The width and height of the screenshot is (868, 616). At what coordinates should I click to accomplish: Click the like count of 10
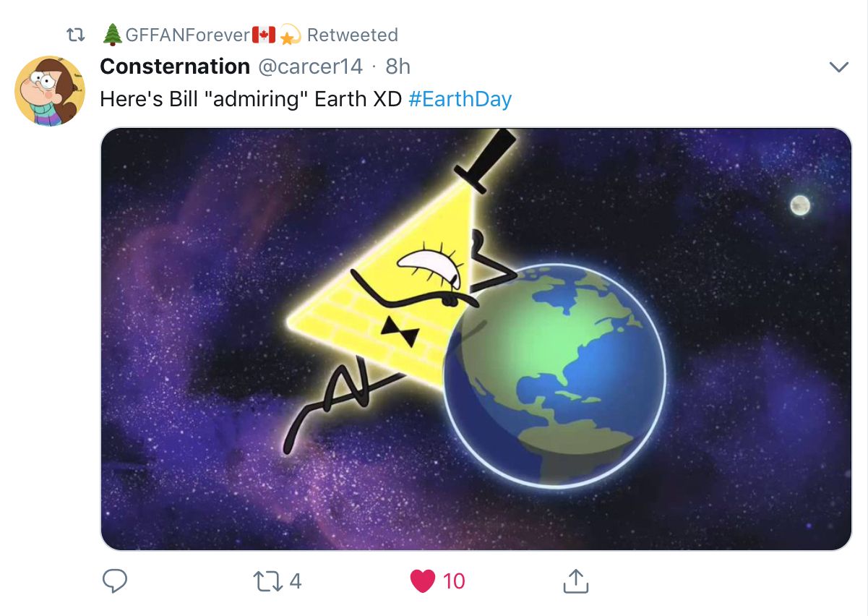(x=454, y=581)
